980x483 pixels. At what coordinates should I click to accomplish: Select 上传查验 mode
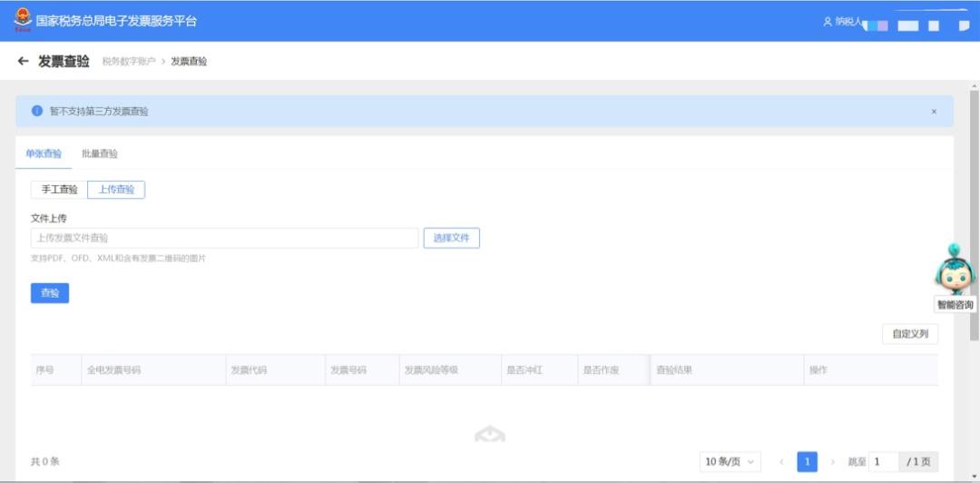coord(116,190)
